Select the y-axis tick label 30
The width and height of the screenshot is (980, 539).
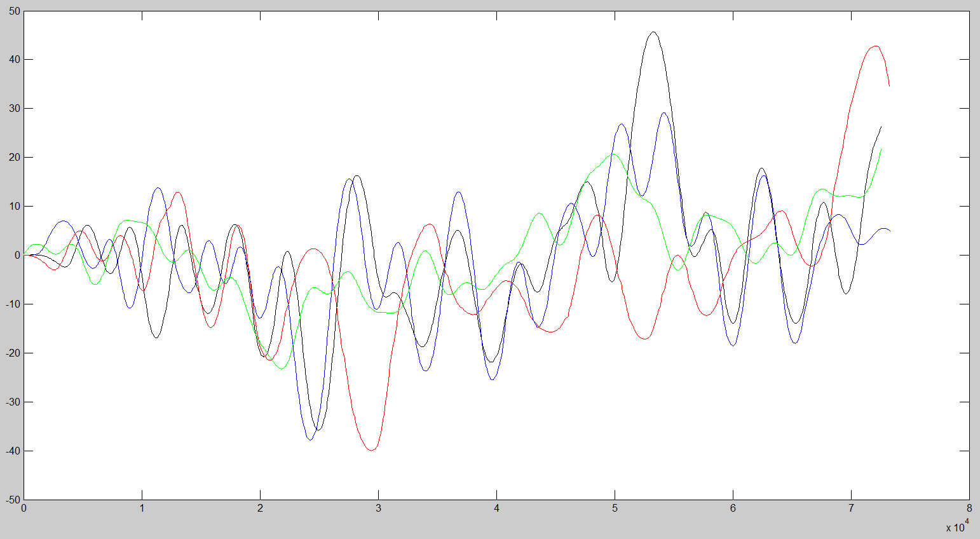(x=15, y=109)
